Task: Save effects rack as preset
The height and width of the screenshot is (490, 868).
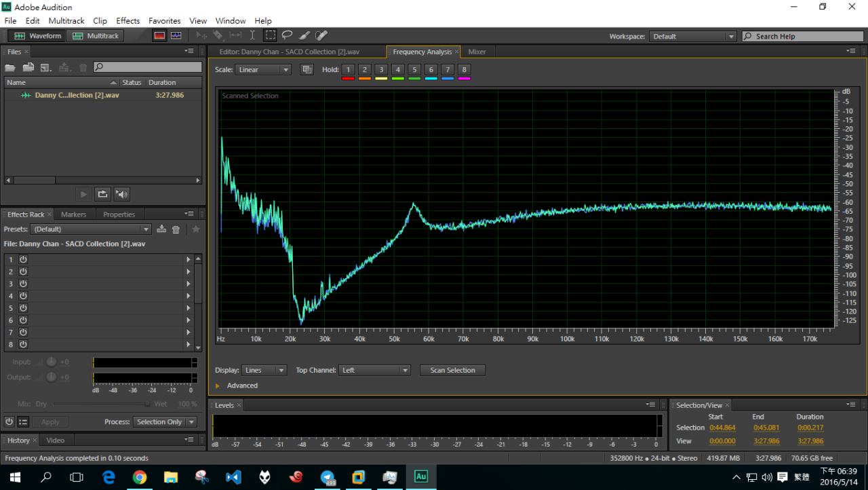Action: point(161,229)
